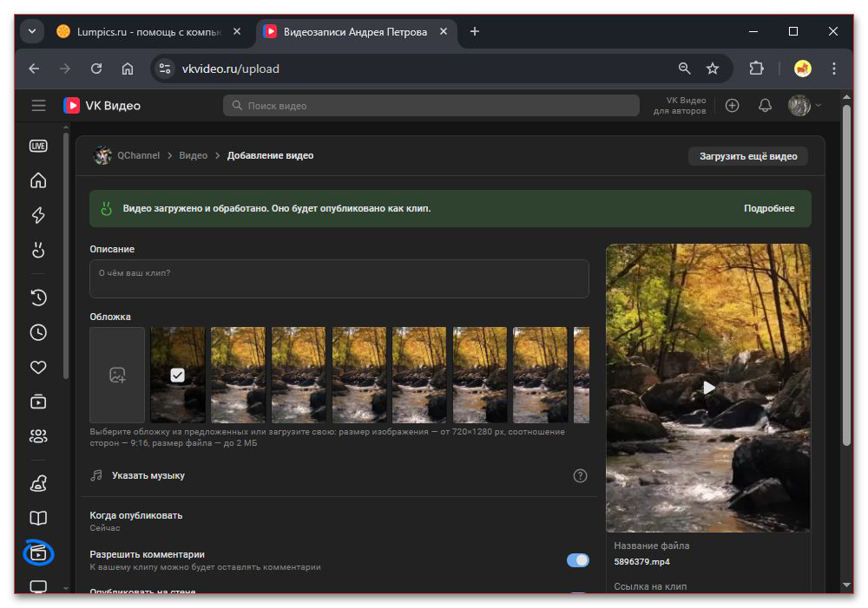This screenshot has width=868, height=608.
Task: Click the zoom magnifier icon in address bar
Action: click(x=685, y=69)
